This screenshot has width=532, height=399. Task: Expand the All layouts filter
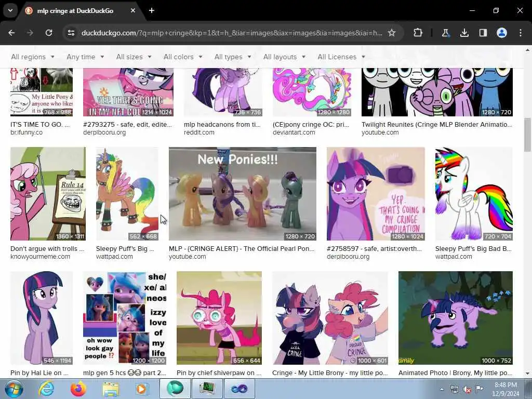(284, 57)
